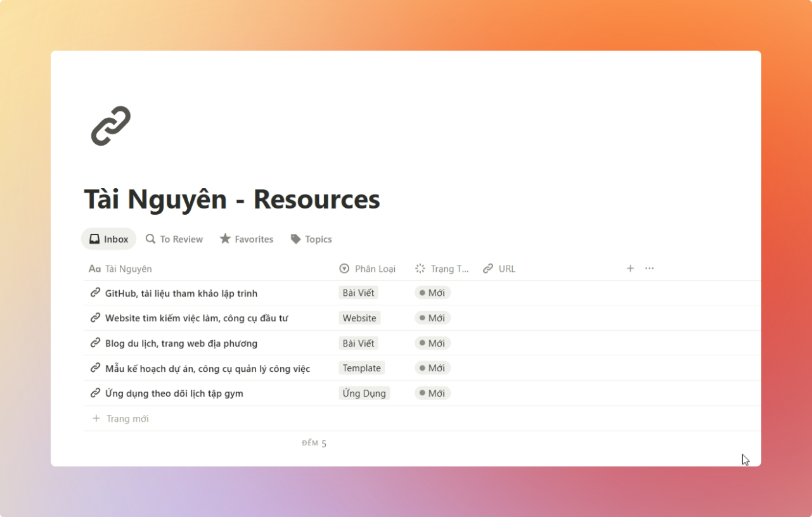Click the ĐẾM 5 count summary

(314, 444)
